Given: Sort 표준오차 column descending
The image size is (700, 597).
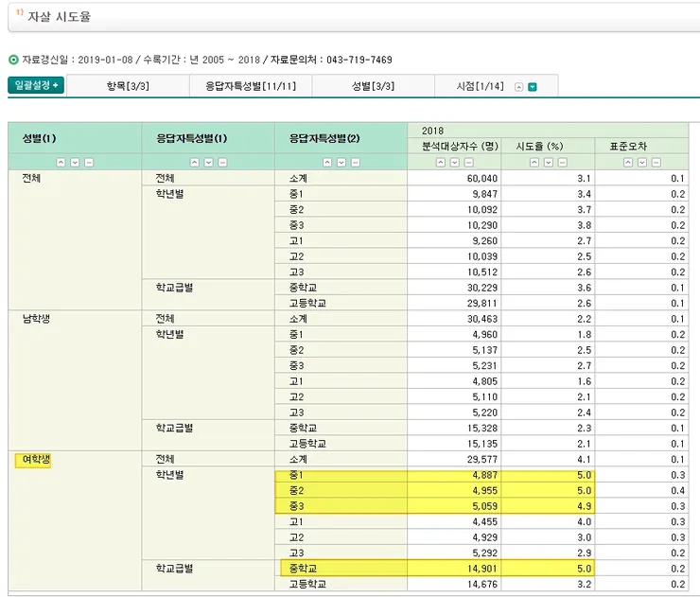Looking at the screenshot, I should click(642, 163).
